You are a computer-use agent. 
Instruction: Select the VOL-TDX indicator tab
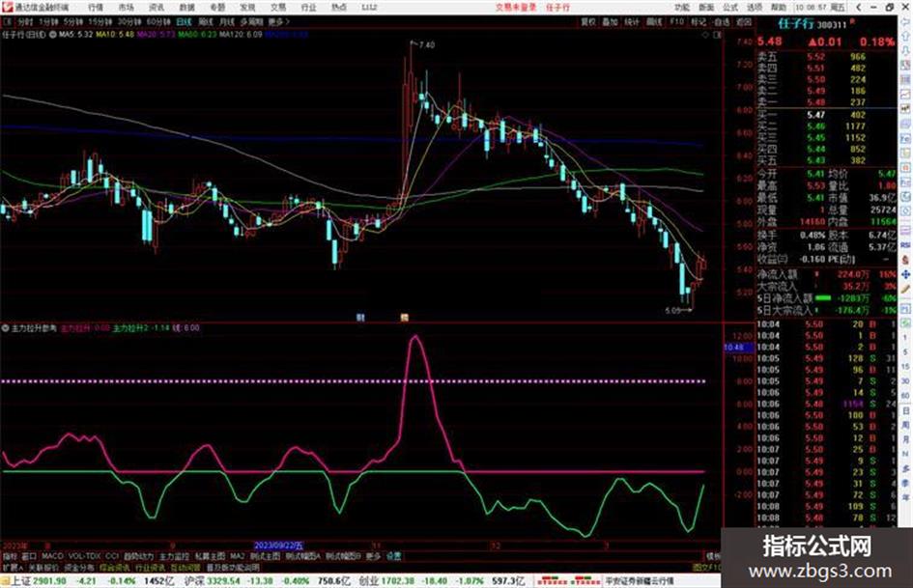[85, 556]
